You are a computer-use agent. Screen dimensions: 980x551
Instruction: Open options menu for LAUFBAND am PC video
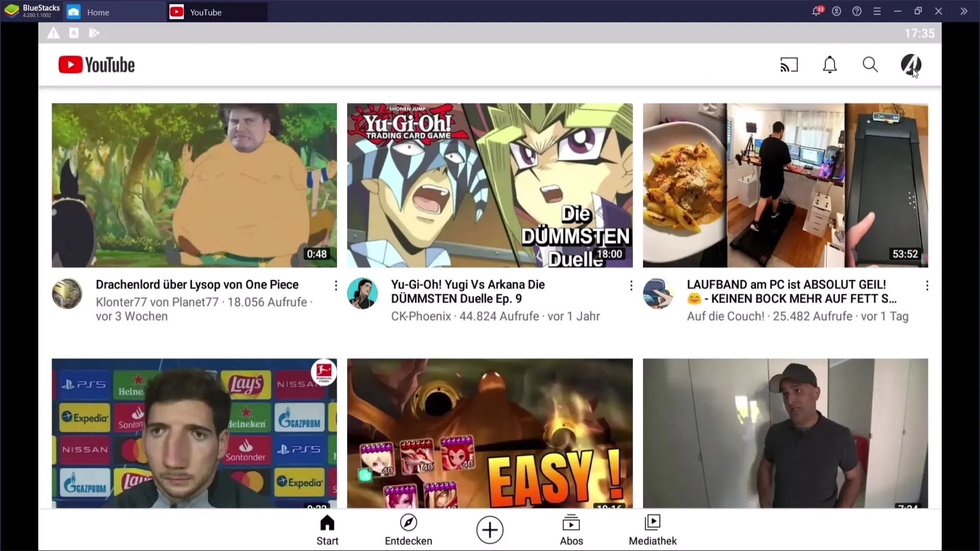[927, 286]
